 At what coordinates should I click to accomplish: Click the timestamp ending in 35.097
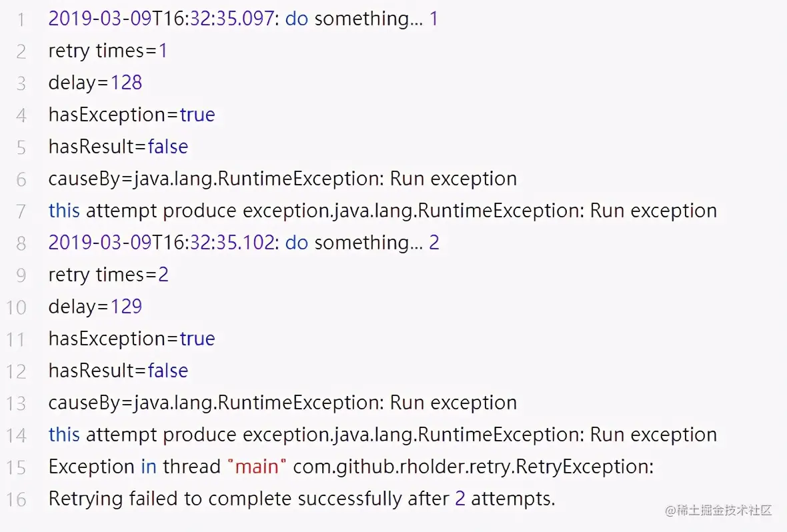point(161,19)
